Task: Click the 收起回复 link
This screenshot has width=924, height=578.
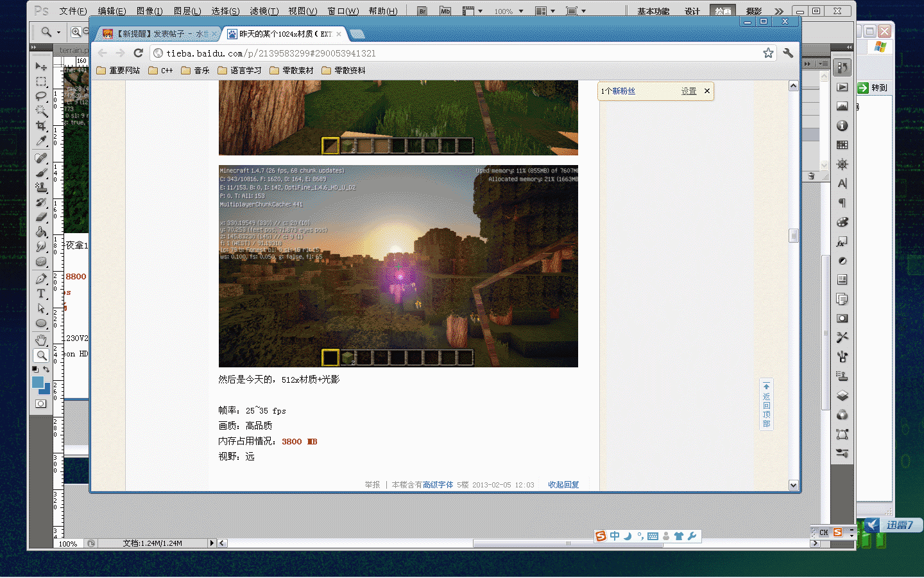Action: [563, 485]
